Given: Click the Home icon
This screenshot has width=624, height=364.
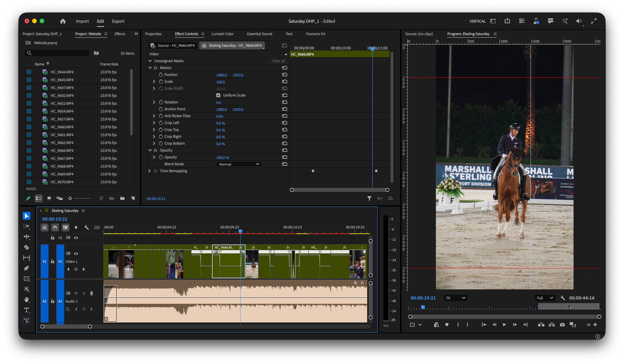Looking at the screenshot, I should point(63,21).
